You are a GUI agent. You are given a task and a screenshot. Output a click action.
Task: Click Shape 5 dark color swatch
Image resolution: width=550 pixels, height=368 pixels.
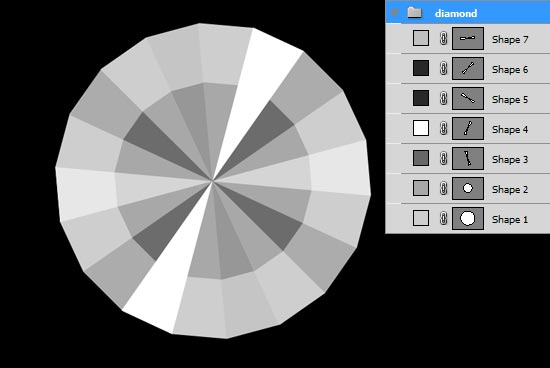[x=421, y=98]
